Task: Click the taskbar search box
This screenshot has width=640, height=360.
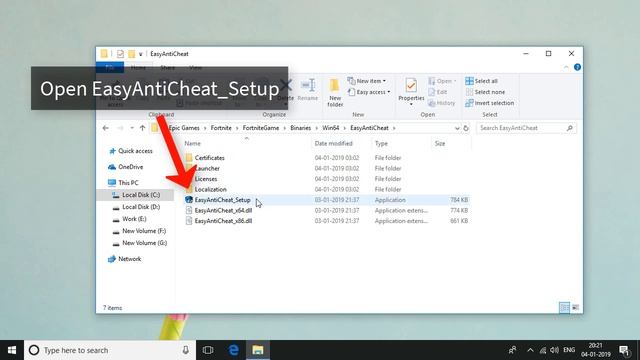Action: pyautogui.click(x=110, y=350)
